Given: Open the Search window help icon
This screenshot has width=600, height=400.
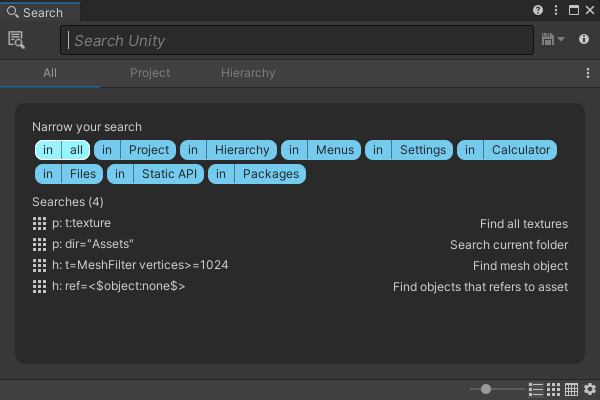Looking at the screenshot, I should [x=538, y=10].
